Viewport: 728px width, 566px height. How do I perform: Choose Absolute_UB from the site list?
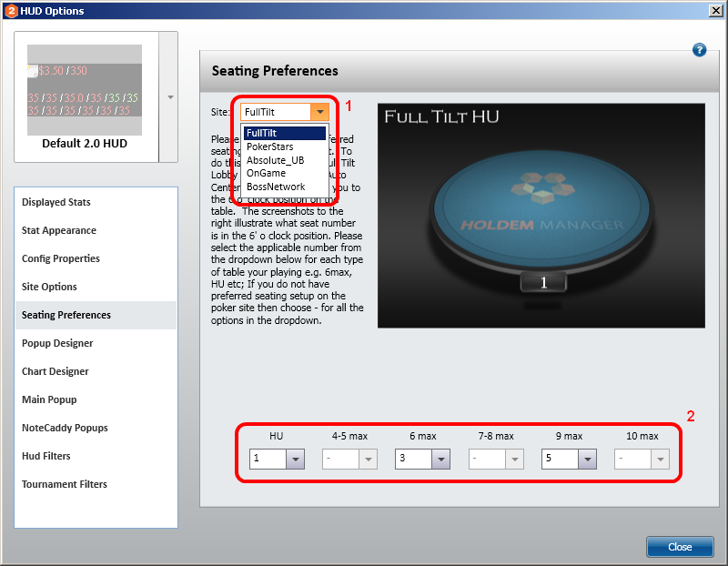[285, 160]
